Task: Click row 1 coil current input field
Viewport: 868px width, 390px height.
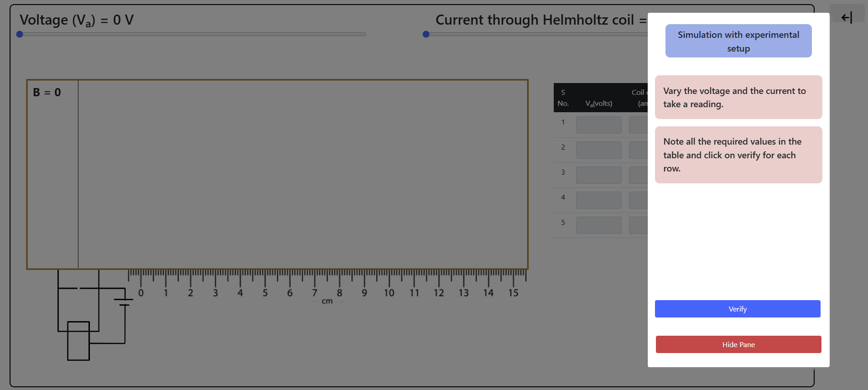Action: [638, 125]
